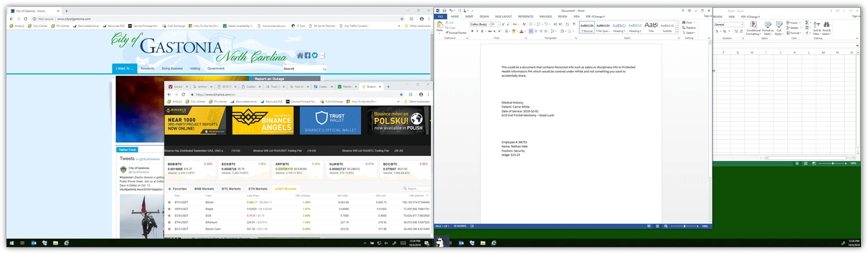Open the INSERT tab in Word

coord(469,16)
